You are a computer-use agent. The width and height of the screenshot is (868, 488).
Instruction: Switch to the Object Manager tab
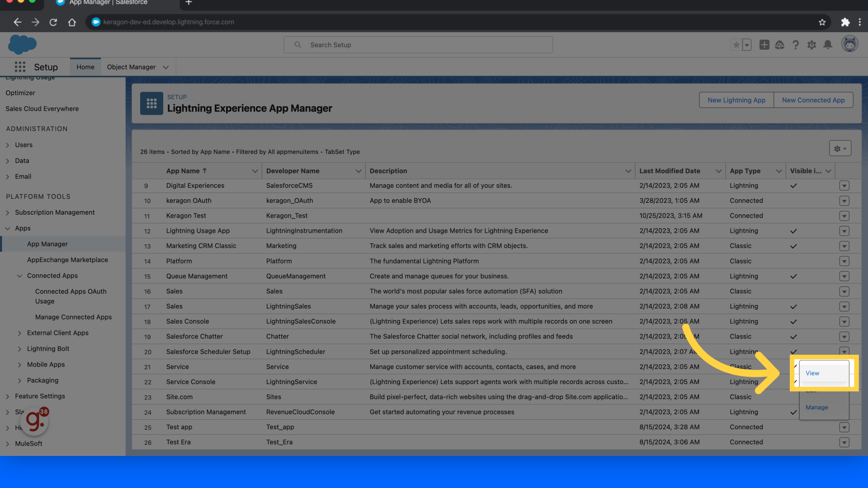coord(131,67)
